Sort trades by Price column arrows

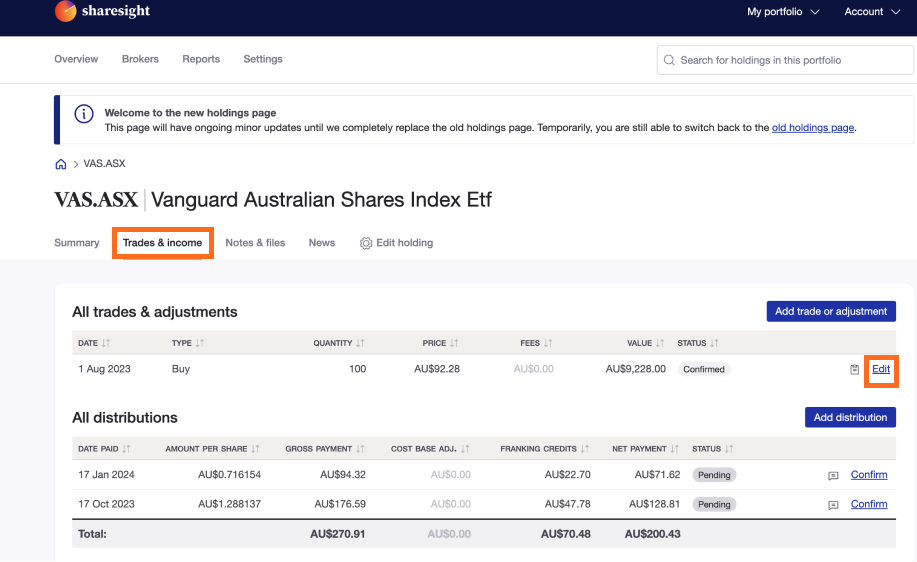454,343
